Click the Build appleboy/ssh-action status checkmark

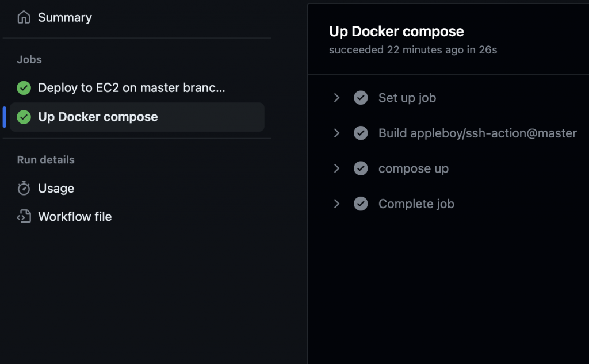361,133
